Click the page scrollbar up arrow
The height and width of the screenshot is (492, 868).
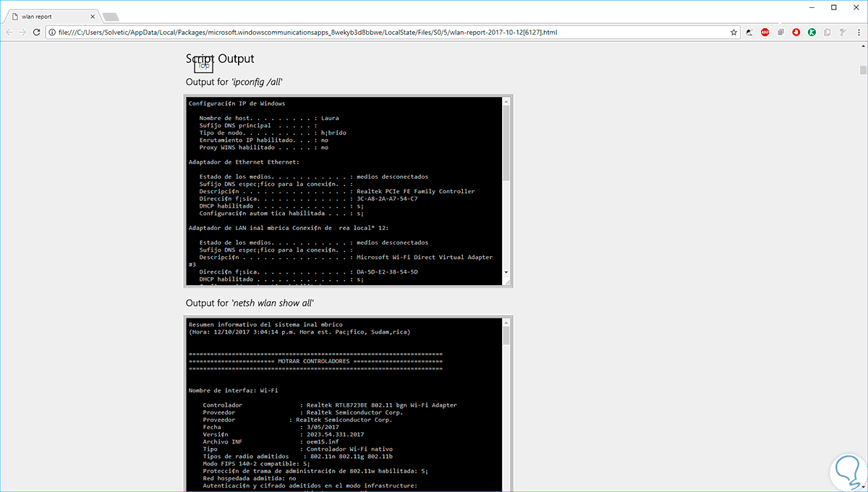(863, 47)
